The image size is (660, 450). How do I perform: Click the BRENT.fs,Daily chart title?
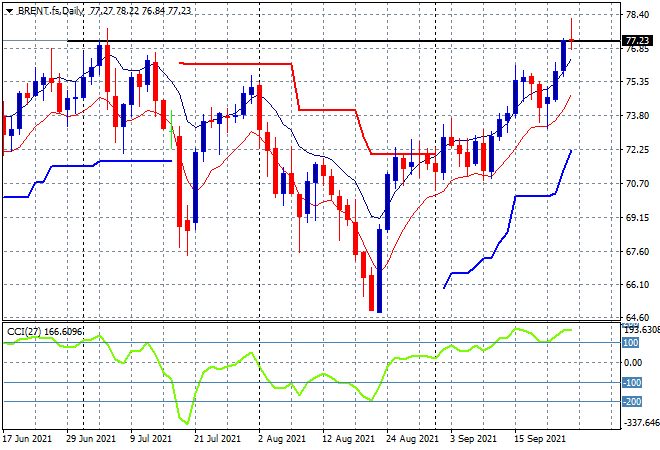(x=51, y=11)
